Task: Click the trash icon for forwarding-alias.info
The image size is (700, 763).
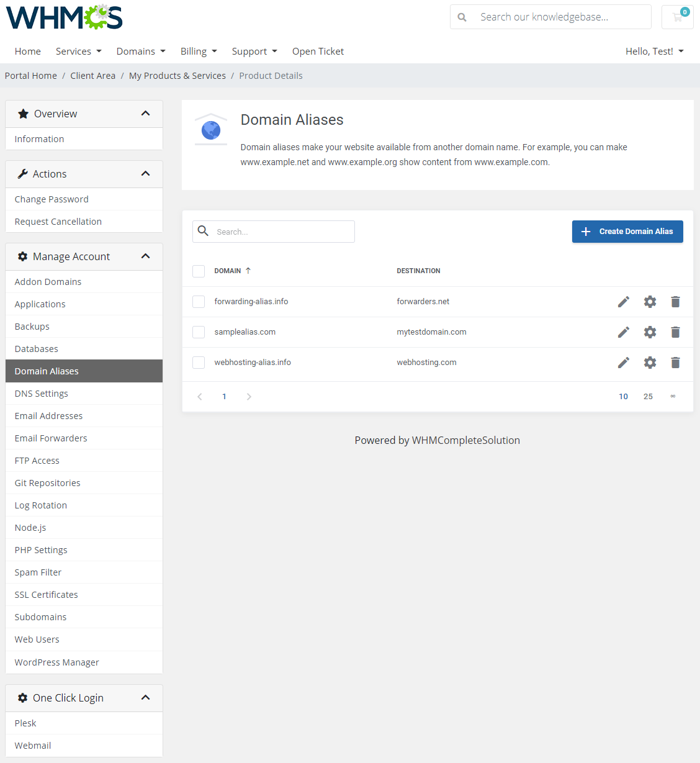Action: (675, 302)
